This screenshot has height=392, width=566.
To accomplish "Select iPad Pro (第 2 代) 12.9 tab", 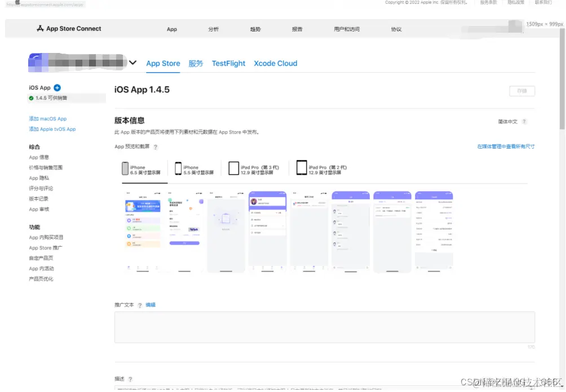I will [x=322, y=169].
